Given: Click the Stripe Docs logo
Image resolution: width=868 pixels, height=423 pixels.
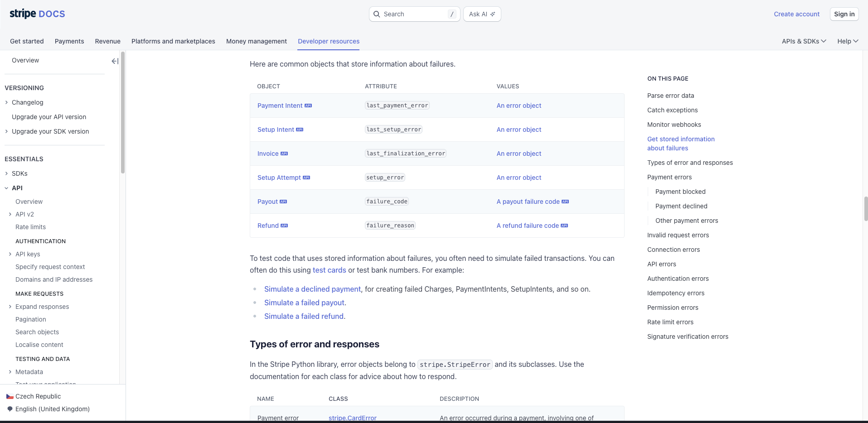Looking at the screenshot, I should point(37,14).
